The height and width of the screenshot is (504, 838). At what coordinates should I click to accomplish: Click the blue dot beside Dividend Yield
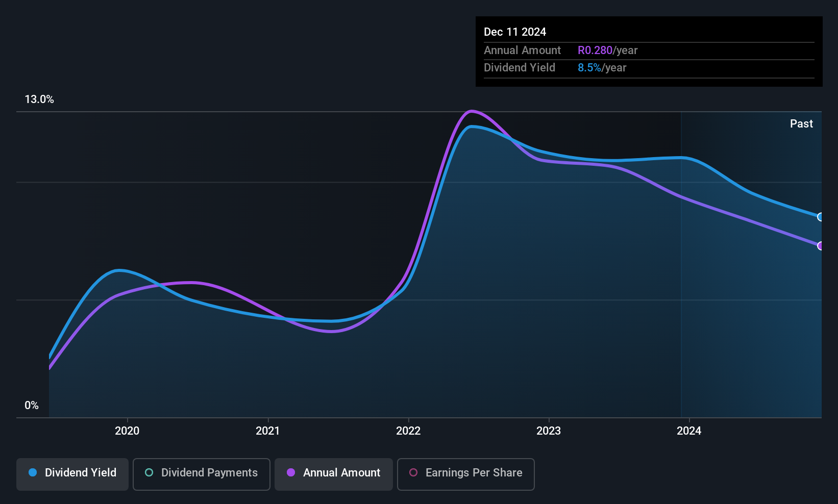[33, 473]
